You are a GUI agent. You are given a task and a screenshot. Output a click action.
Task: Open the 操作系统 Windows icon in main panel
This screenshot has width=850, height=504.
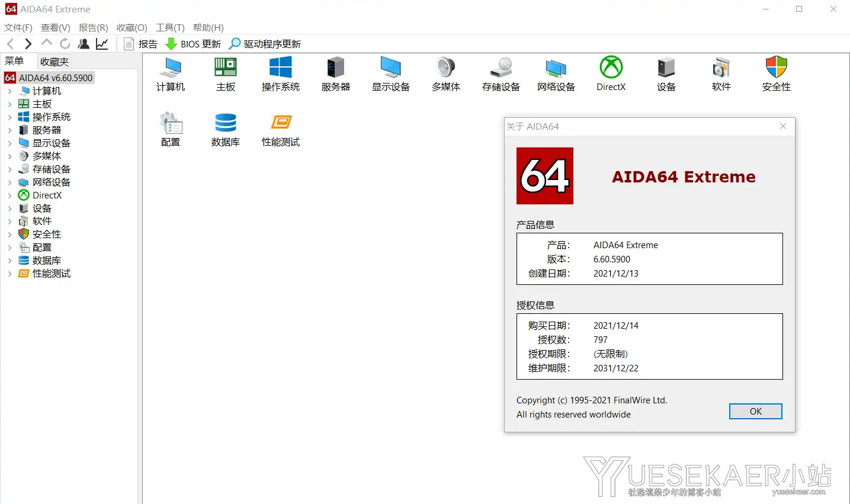click(281, 74)
